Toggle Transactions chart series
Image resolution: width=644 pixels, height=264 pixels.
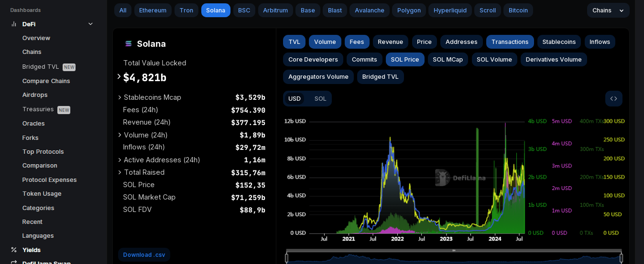tap(510, 42)
